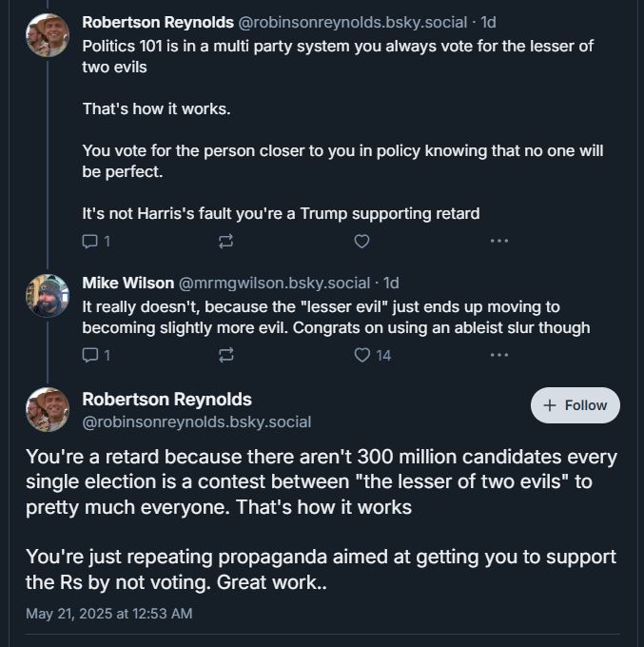The width and height of the screenshot is (644, 647).
Task: Like Mike Wilson's post with 14 likes
Action: (361, 355)
